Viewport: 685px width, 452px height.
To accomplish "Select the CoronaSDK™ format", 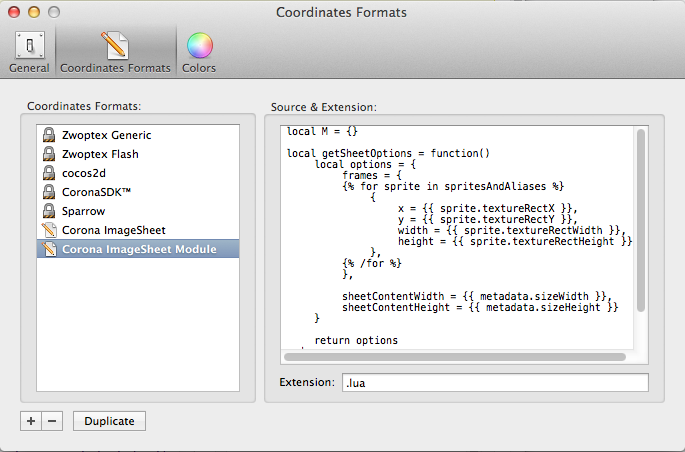I will [x=138, y=192].
